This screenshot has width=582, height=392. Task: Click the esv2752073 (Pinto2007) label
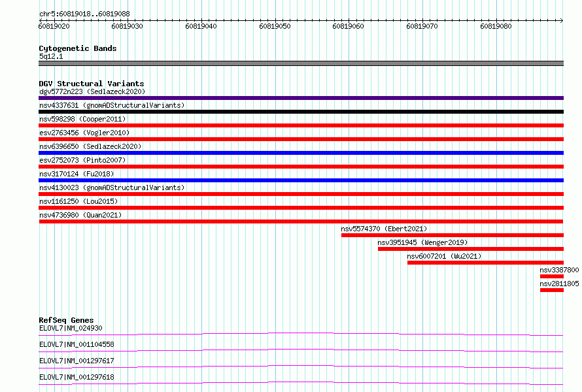pyautogui.click(x=82, y=160)
